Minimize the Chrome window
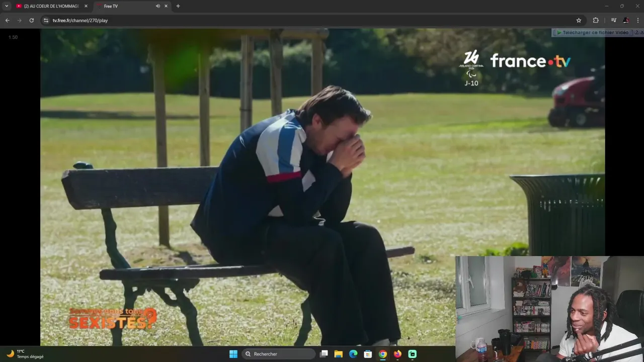This screenshot has height=362, width=644. [607, 6]
